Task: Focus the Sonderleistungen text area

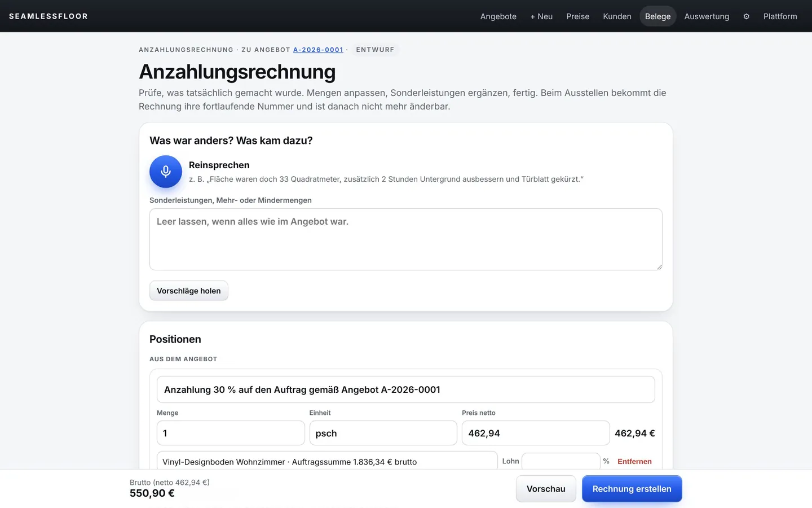Action: [406, 239]
